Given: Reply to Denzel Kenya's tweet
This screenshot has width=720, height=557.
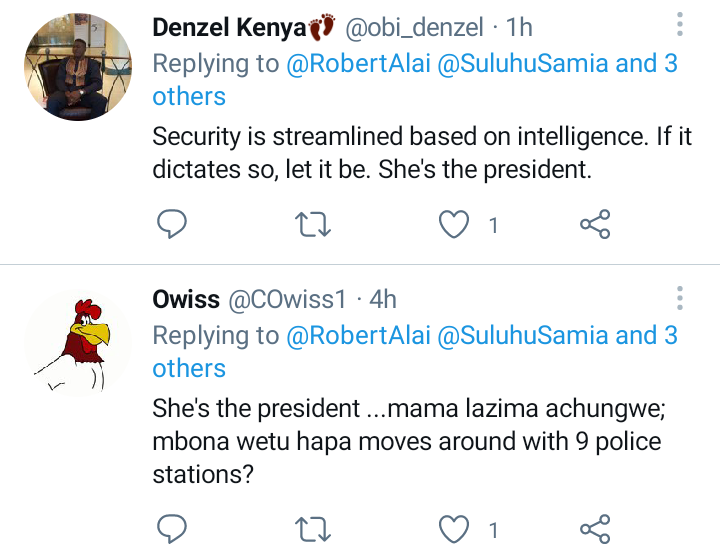Looking at the screenshot, I should pos(172,224).
